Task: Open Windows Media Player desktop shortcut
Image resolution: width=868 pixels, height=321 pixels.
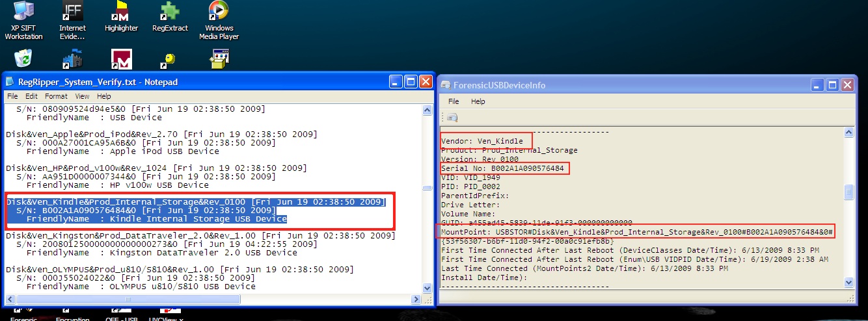Action: (x=219, y=19)
